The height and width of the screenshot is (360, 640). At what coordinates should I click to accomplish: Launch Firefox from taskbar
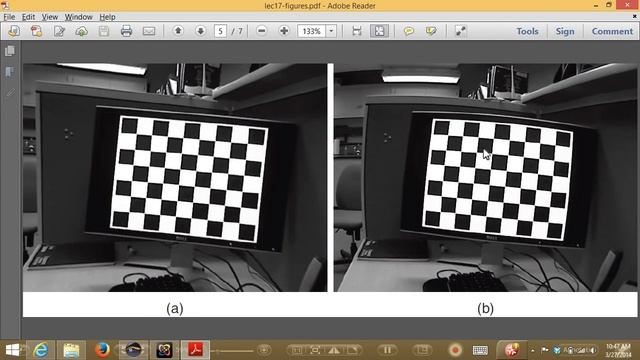[102, 350]
